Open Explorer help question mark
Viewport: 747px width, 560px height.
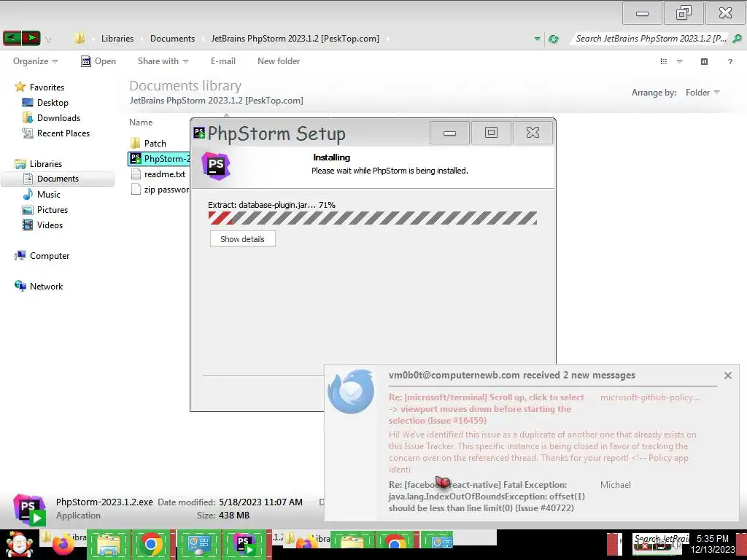click(x=729, y=61)
